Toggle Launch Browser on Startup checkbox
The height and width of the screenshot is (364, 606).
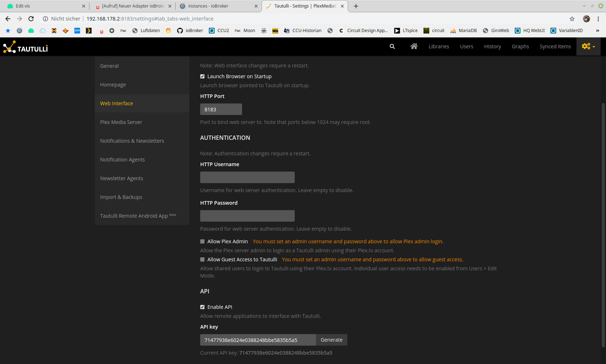pos(202,76)
